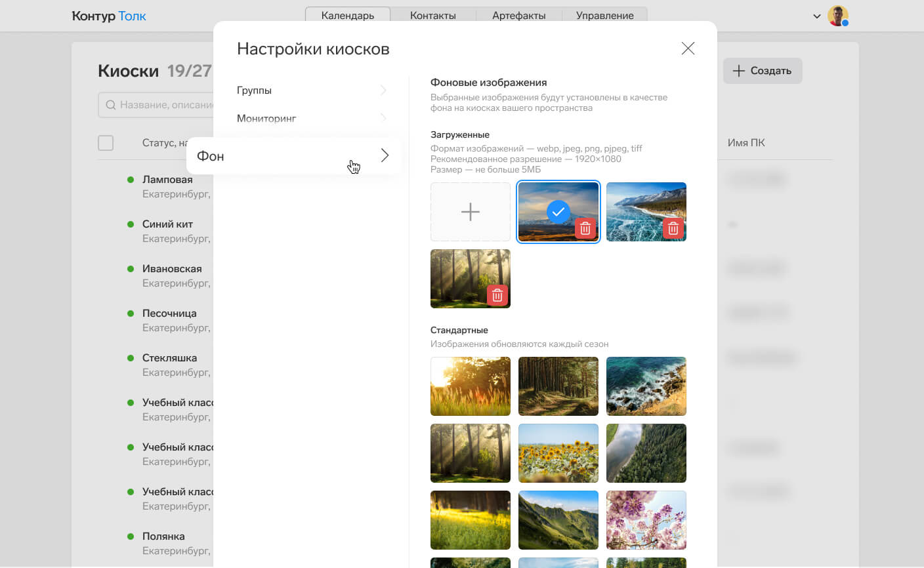924x568 pixels.
Task: Expand the account dropdown arrow
Action: [817, 16]
